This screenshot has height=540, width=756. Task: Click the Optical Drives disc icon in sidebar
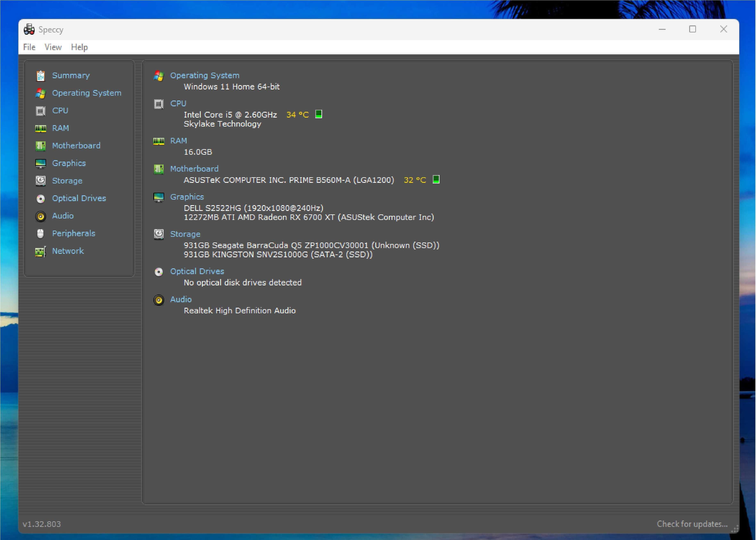[41, 199]
